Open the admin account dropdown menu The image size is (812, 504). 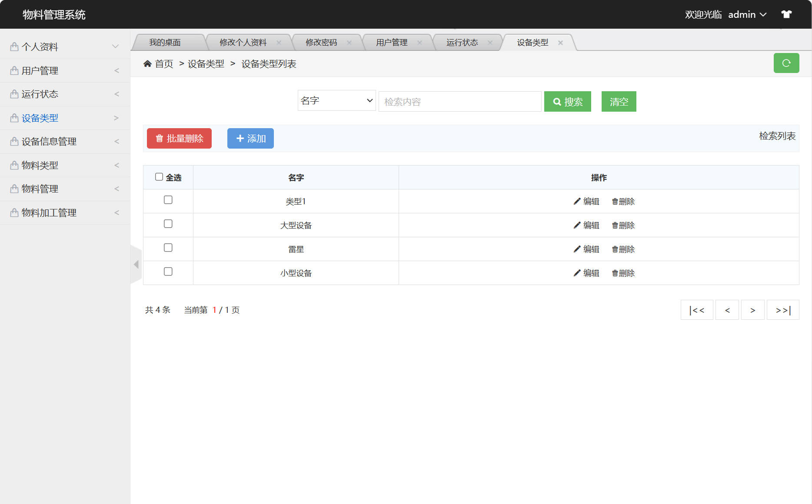click(x=747, y=14)
